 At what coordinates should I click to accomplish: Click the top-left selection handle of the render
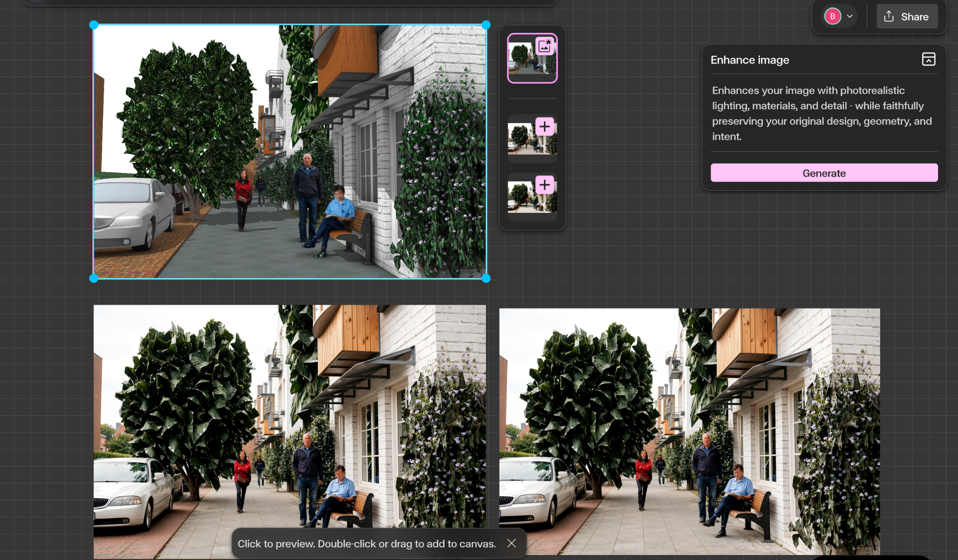pos(94,24)
